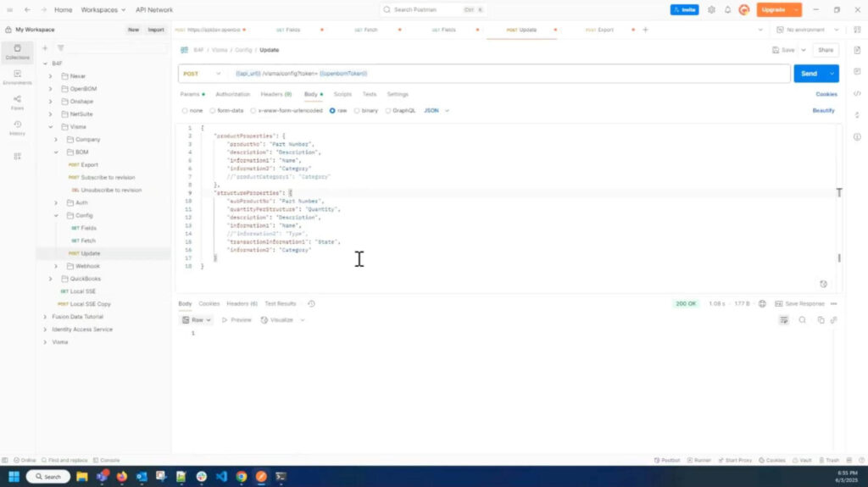Click the Share button
This screenshot has width=868, height=487.
pyautogui.click(x=826, y=50)
